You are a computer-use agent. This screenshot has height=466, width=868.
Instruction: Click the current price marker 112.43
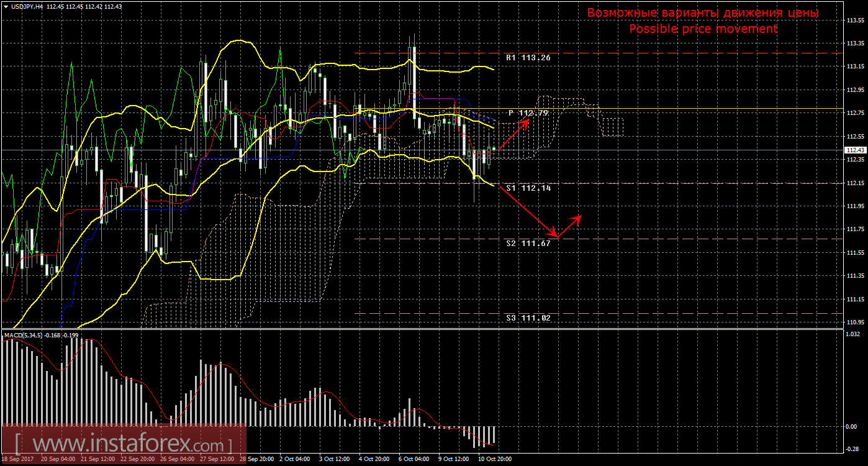pyautogui.click(x=855, y=150)
